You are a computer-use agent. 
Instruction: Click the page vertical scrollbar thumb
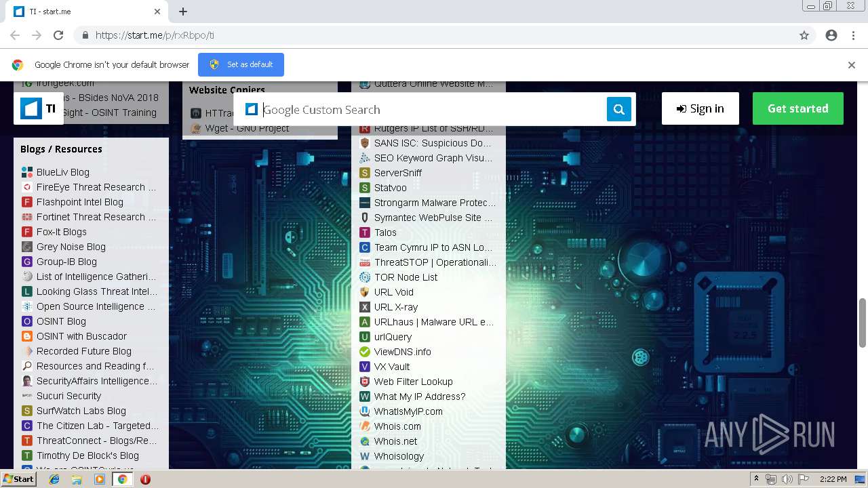[862, 324]
